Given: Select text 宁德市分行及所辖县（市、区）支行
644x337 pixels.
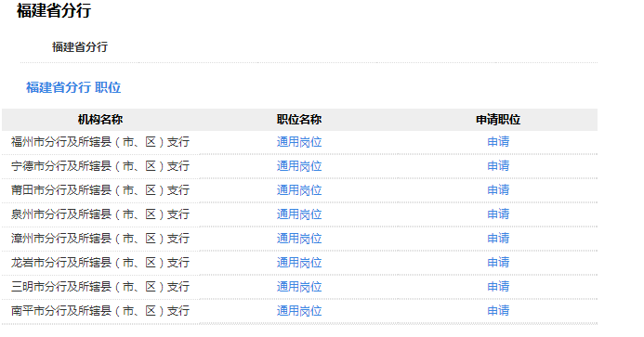Looking at the screenshot, I should pos(100,166).
